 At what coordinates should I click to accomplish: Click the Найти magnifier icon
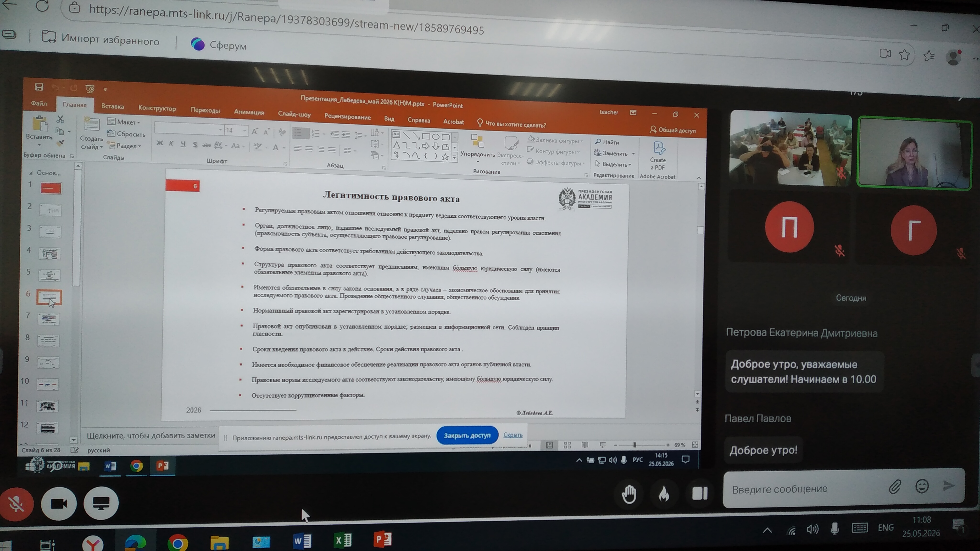click(x=598, y=142)
